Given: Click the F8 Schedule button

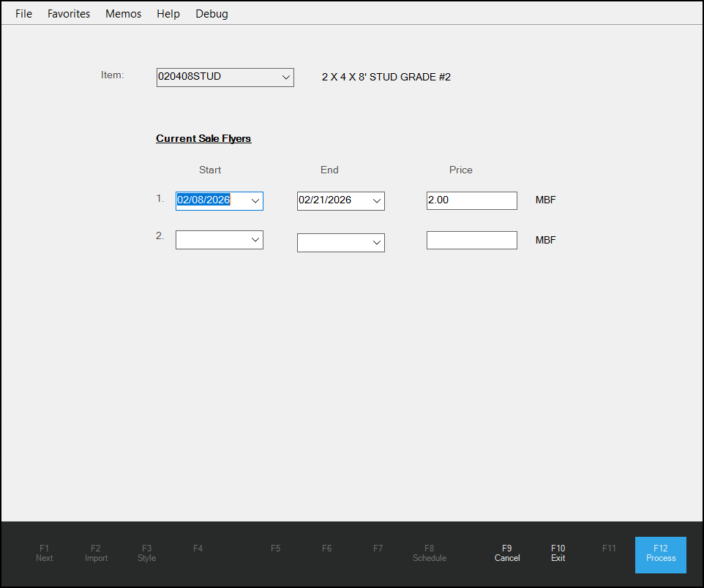Looking at the screenshot, I should point(429,553).
